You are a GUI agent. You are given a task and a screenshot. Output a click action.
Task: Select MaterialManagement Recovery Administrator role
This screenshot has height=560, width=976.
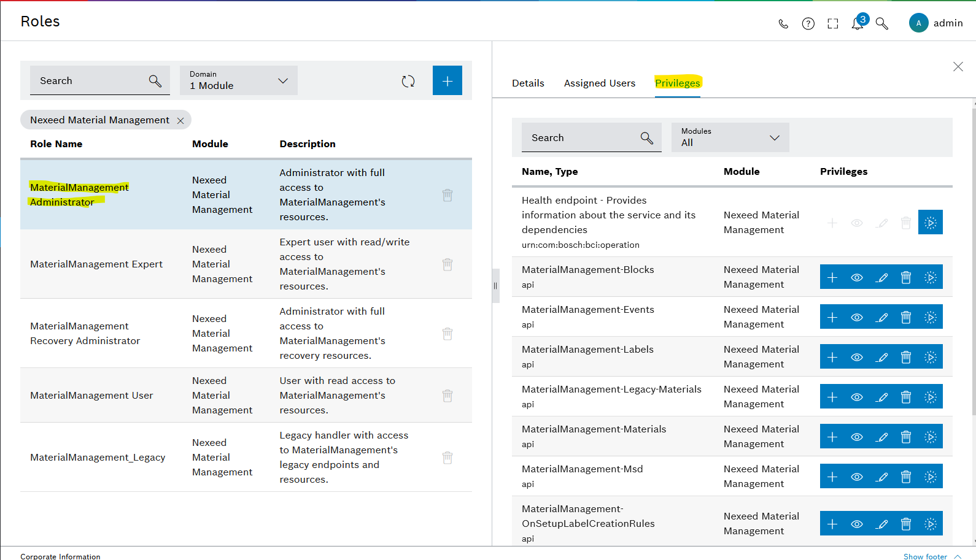pyautogui.click(x=246, y=334)
